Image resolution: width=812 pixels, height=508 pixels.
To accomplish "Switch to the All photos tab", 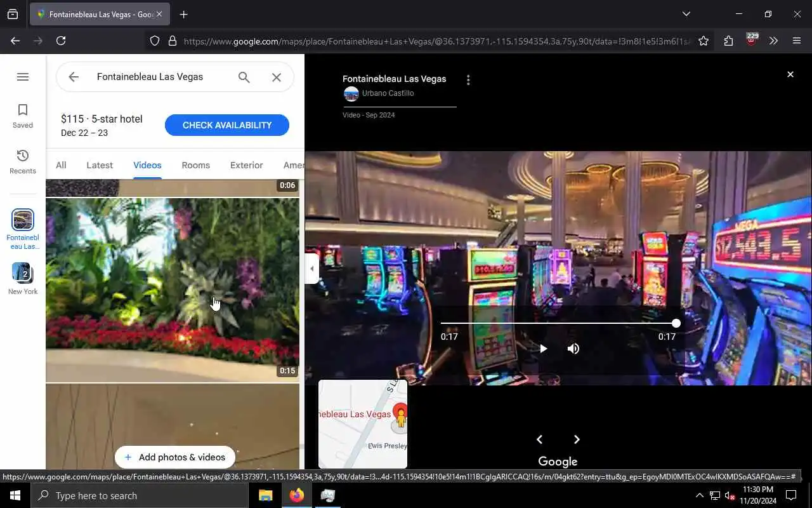I will tap(61, 165).
